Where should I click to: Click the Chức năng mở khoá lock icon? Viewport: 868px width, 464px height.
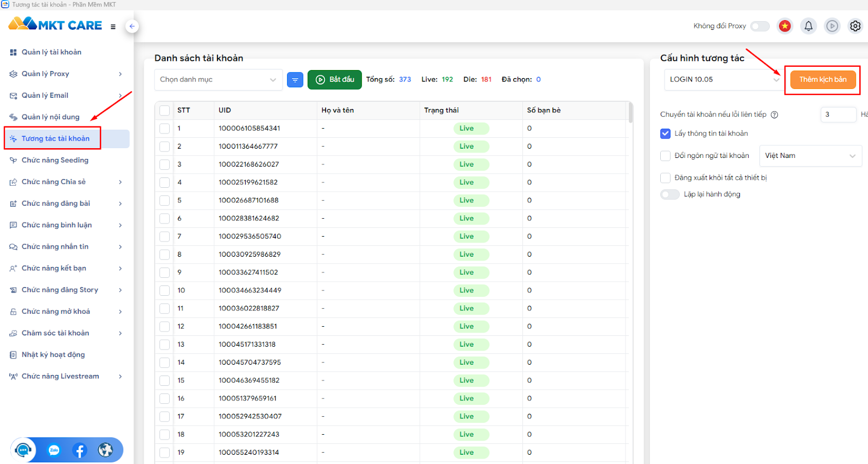tap(13, 312)
